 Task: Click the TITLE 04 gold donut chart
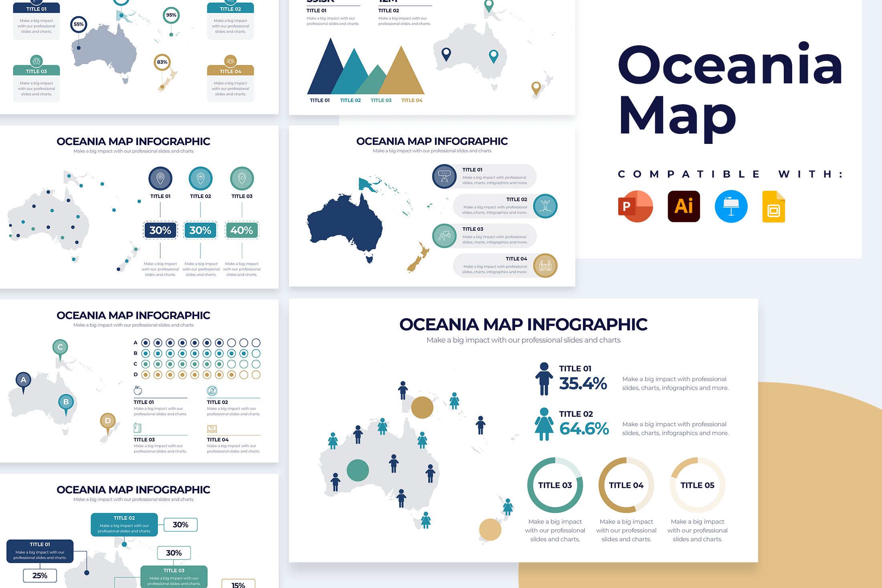(626, 485)
